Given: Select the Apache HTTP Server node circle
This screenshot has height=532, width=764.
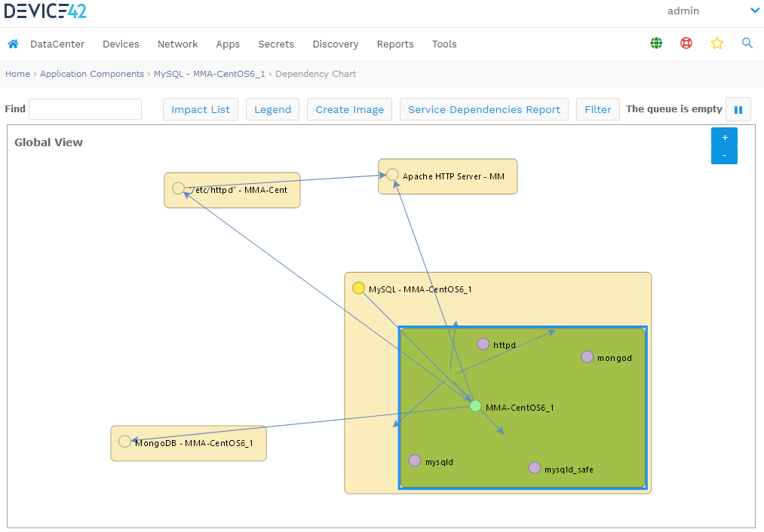Looking at the screenshot, I should pyautogui.click(x=392, y=175).
